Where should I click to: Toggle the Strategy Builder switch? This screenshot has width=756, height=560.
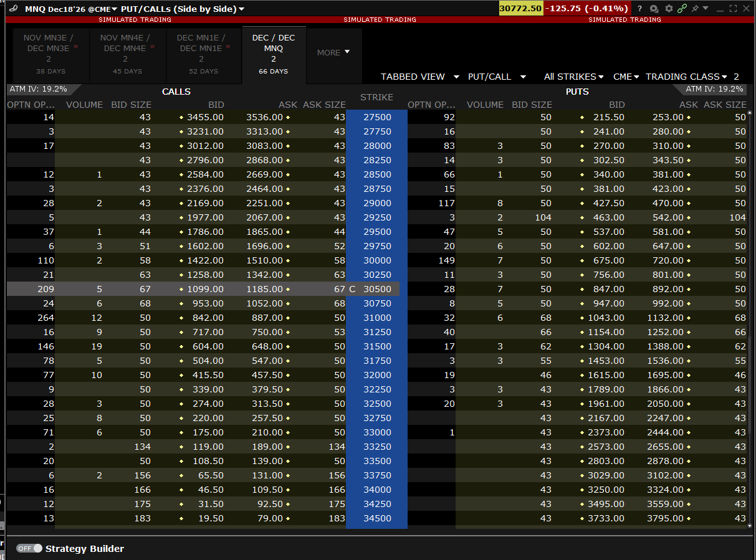(x=29, y=548)
